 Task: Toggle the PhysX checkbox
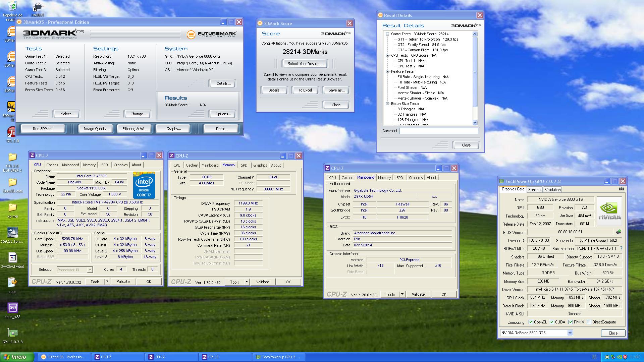click(x=571, y=322)
